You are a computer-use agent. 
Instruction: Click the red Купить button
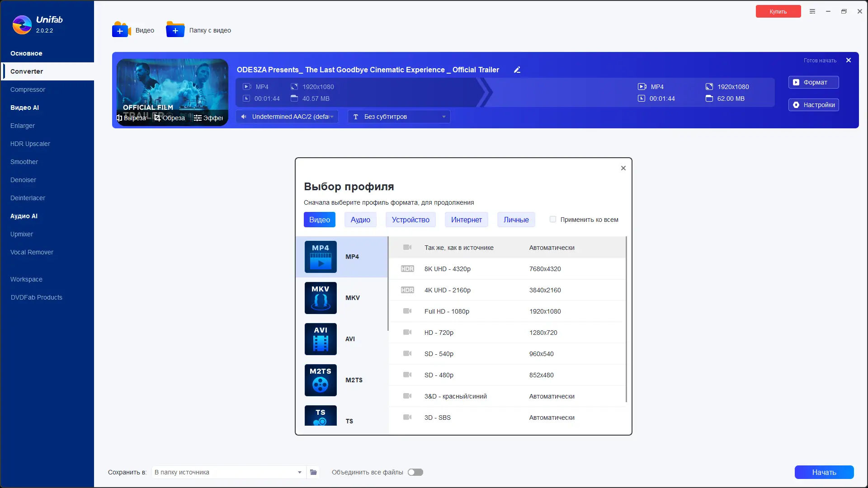point(778,11)
